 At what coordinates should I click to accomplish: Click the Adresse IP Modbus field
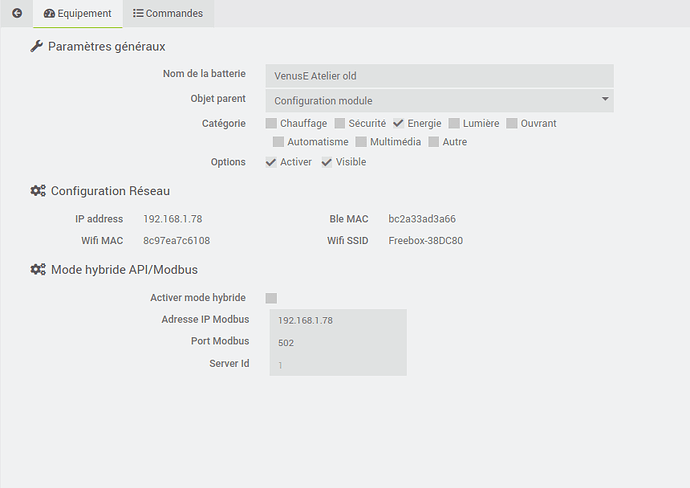[x=338, y=320]
